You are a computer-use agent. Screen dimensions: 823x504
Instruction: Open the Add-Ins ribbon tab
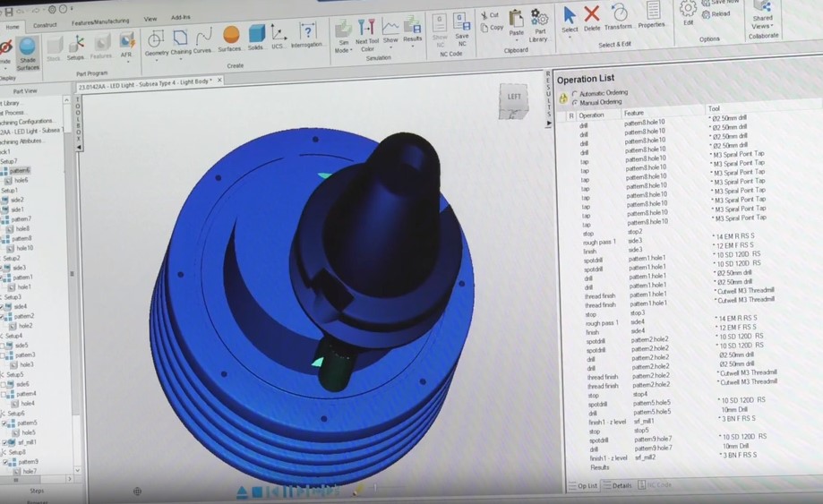point(181,17)
